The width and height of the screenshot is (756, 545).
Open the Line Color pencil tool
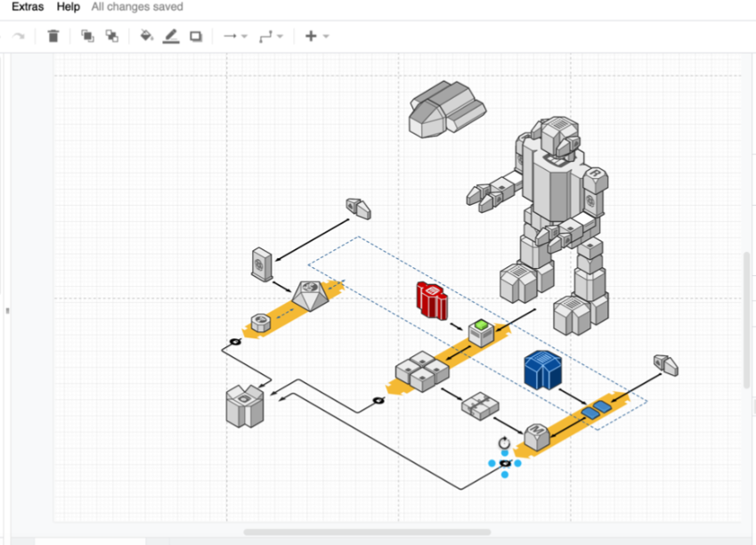click(171, 37)
